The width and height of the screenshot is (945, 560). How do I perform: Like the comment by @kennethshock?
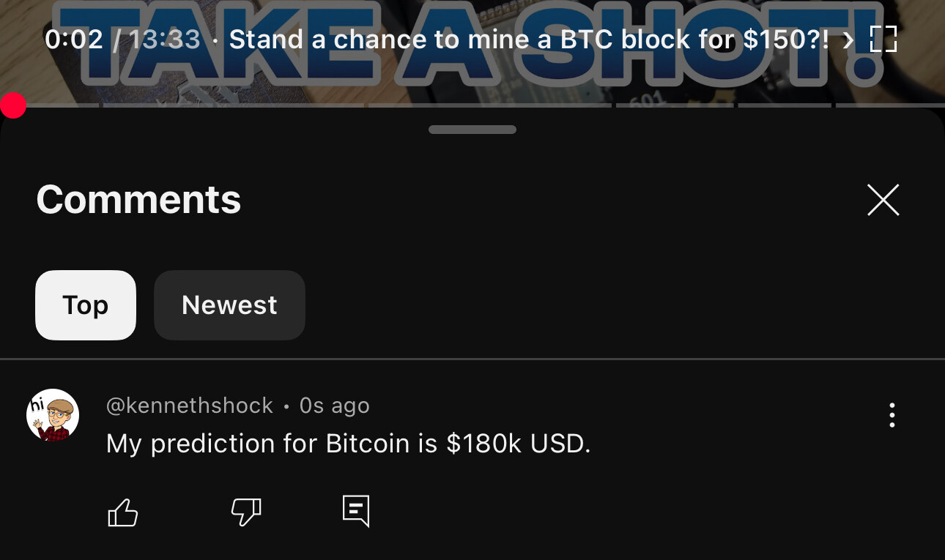(x=123, y=512)
